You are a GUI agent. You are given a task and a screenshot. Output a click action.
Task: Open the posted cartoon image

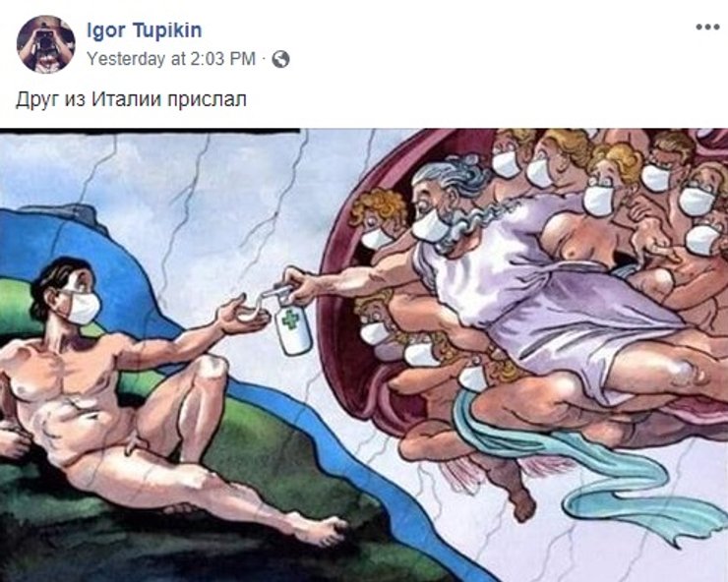tap(364, 355)
